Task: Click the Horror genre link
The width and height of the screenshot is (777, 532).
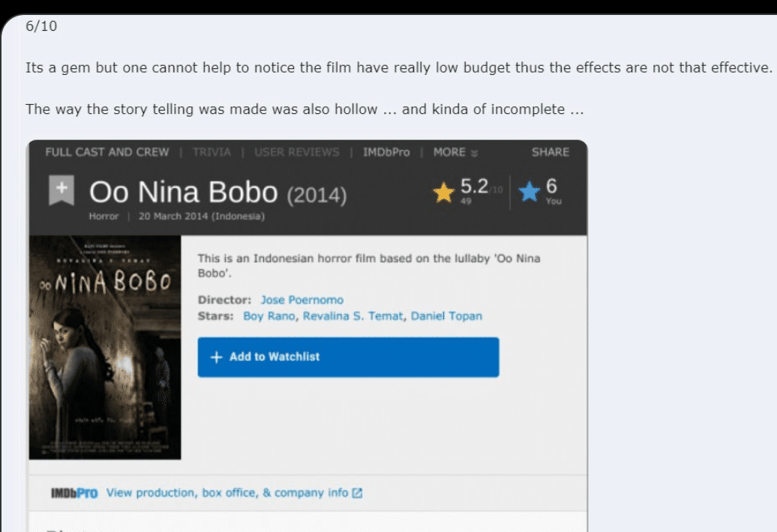Action: [x=103, y=217]
